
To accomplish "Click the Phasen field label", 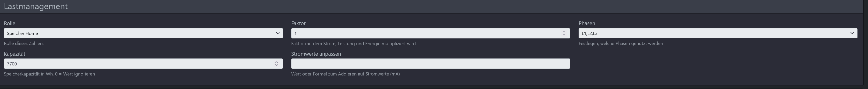I will tap(587, 23).
